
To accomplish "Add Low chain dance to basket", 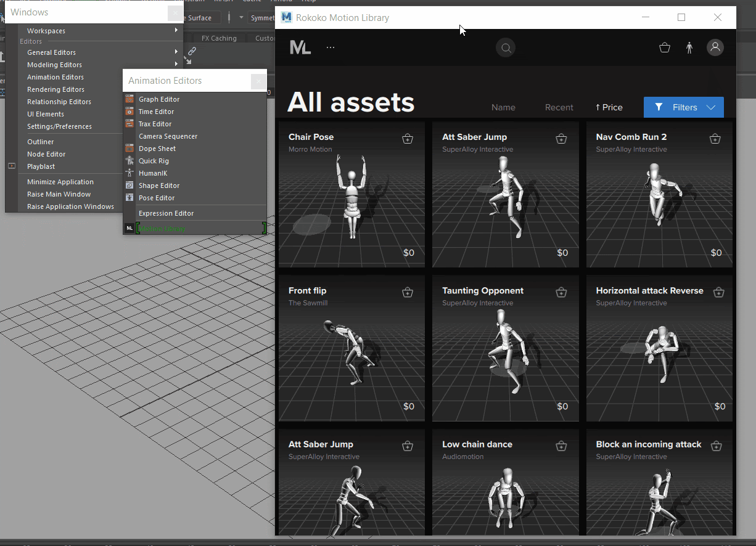I will tap(561, 446).
